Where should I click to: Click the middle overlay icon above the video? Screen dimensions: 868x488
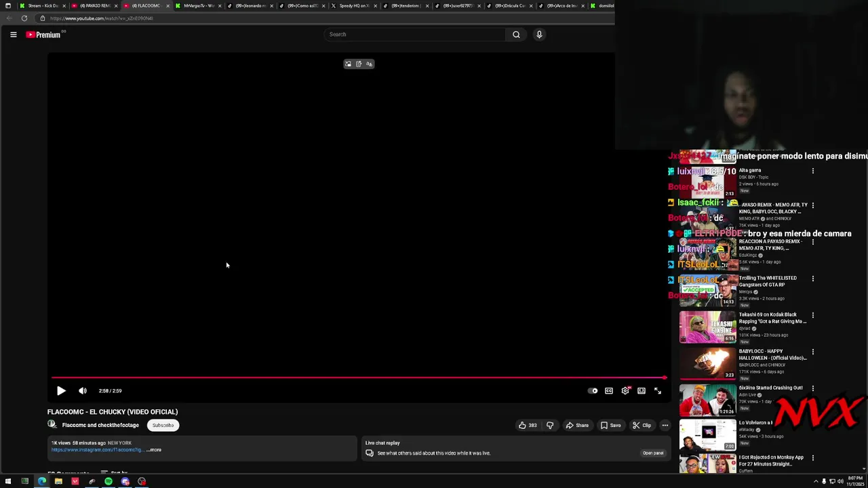pyautogui.click(x=359, y=64)
